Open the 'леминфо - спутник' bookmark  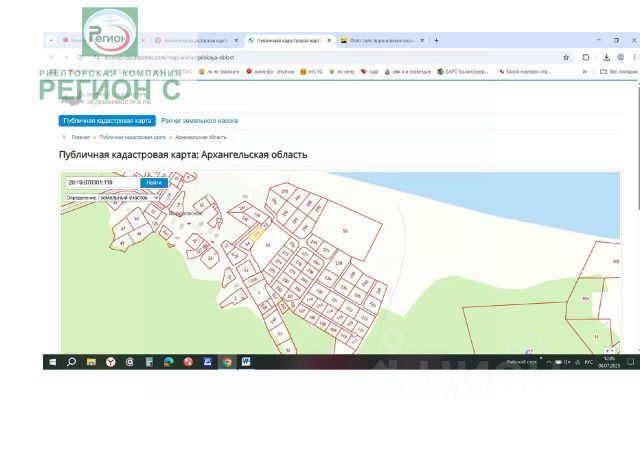tap(270, 71)
